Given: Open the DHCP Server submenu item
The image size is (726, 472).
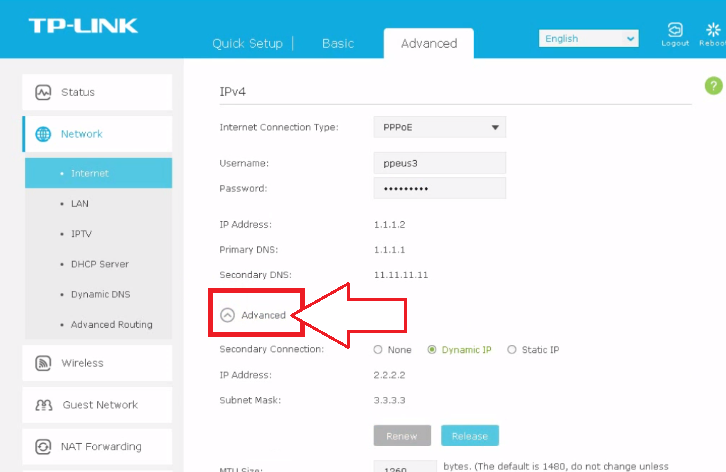Looking at the screenshot, I should 99,264.
